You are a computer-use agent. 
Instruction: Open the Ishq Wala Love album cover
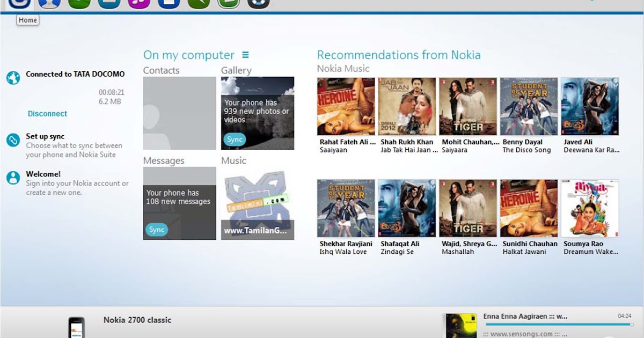346,208
